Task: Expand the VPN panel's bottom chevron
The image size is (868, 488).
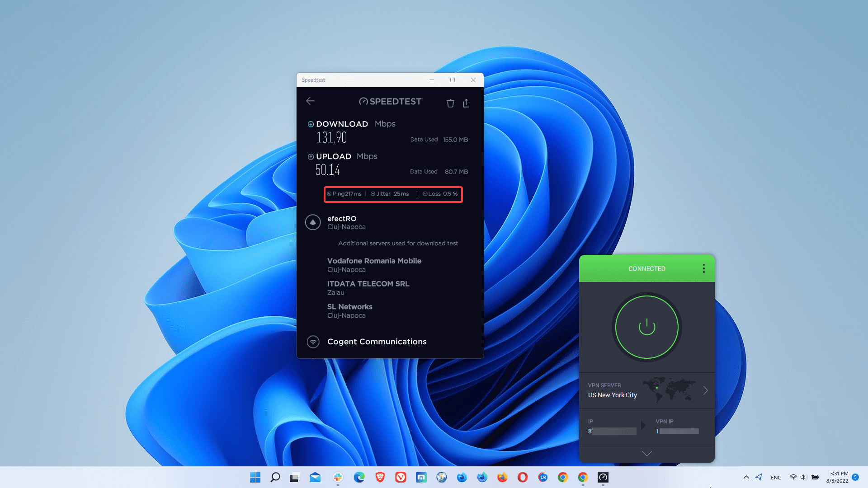Action: tap(646, 453)
